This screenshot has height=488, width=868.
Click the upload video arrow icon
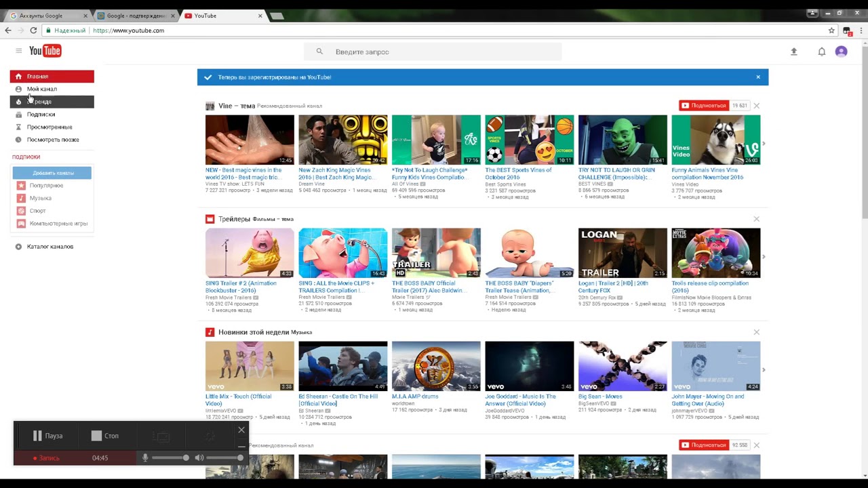[794, 52]
